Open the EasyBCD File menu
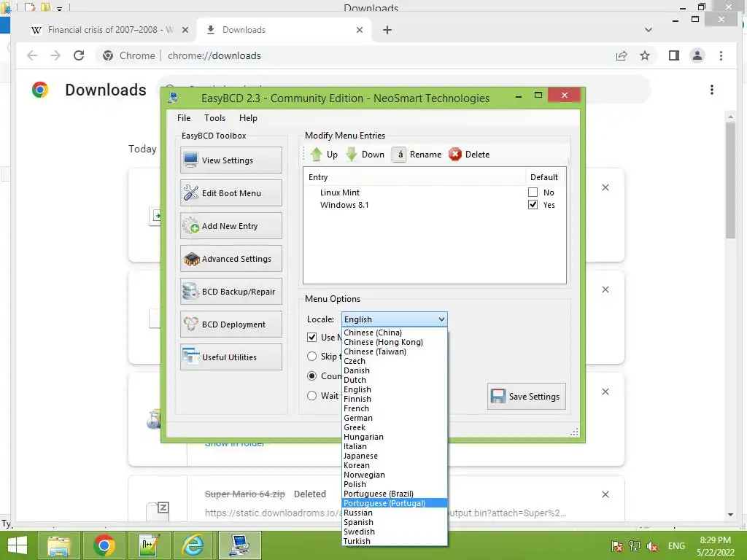This screenshot has height=560, width=747. (x=184, y=117)
